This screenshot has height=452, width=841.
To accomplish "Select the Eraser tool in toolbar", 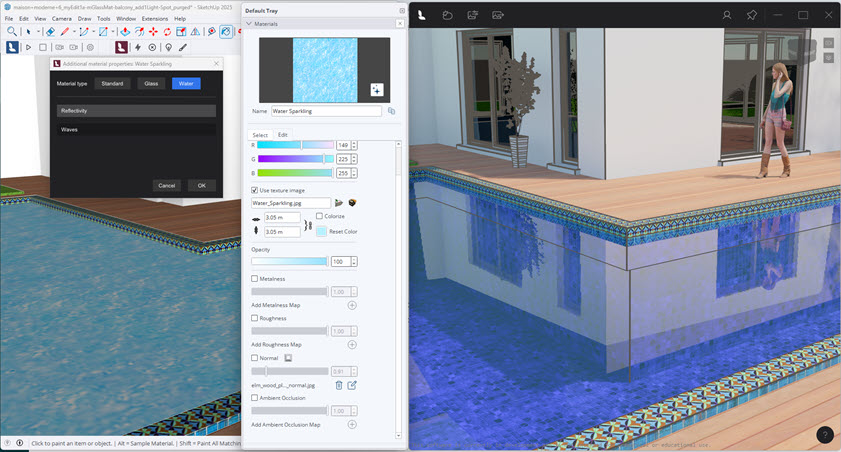I will 50,32.
